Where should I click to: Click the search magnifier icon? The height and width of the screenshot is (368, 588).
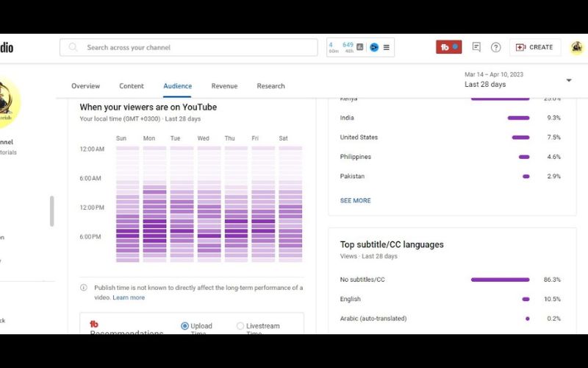click(x=73, y=47)
